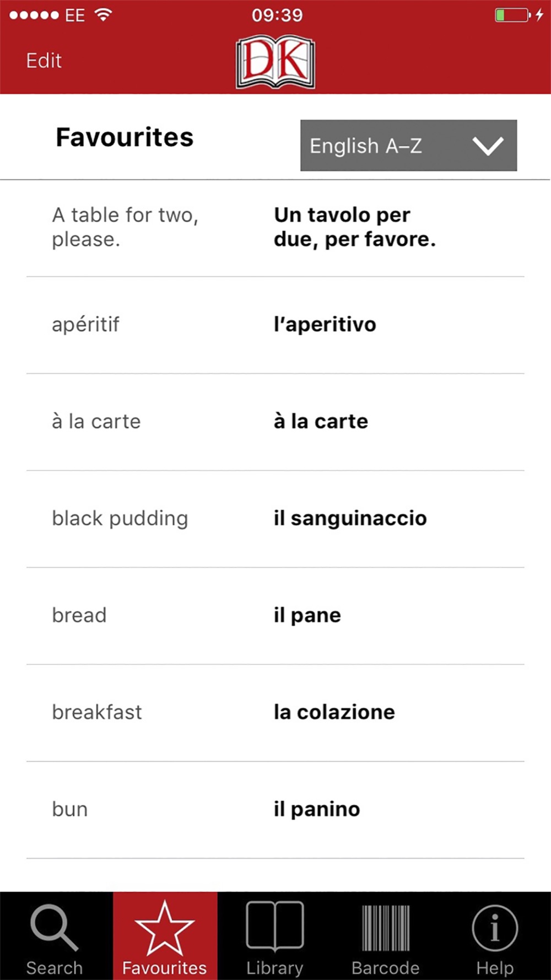Tap the 'il sanguinaccio' translation text
This screenshot has height=980, width=551.
click(350, 519)
